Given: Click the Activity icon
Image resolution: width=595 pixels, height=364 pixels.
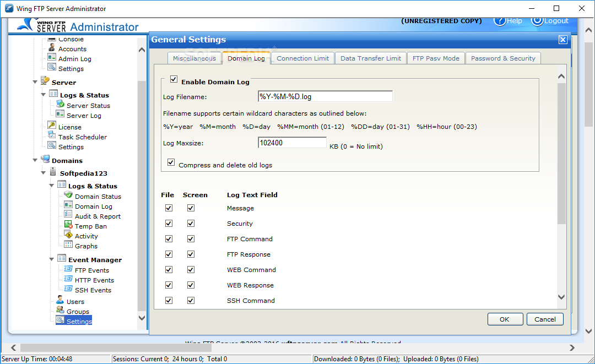Looking at the screenshot, I should [x=68, y=235].
